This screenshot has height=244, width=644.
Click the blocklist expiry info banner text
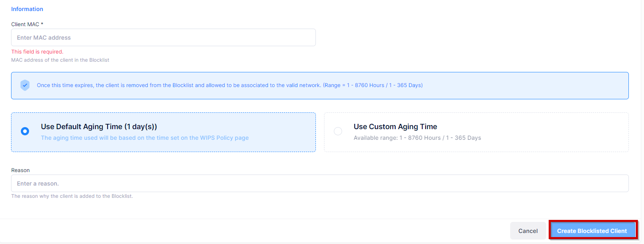tap(230, 85)
